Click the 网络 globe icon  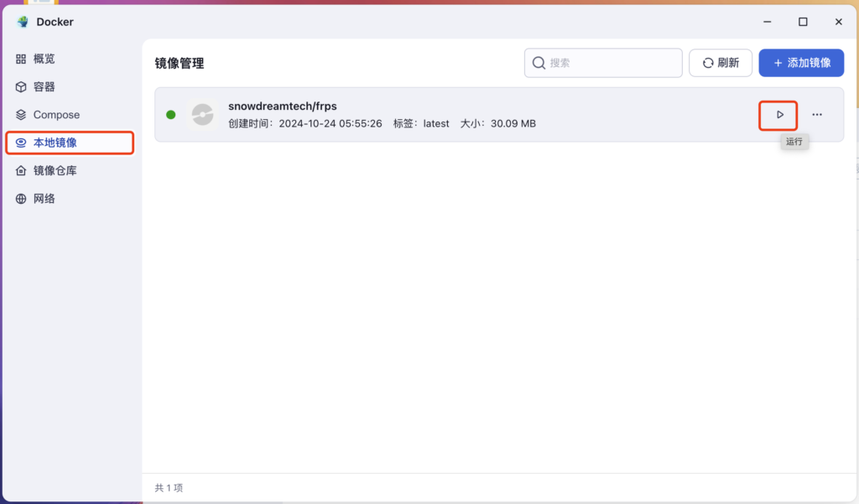tap(21, 199)
